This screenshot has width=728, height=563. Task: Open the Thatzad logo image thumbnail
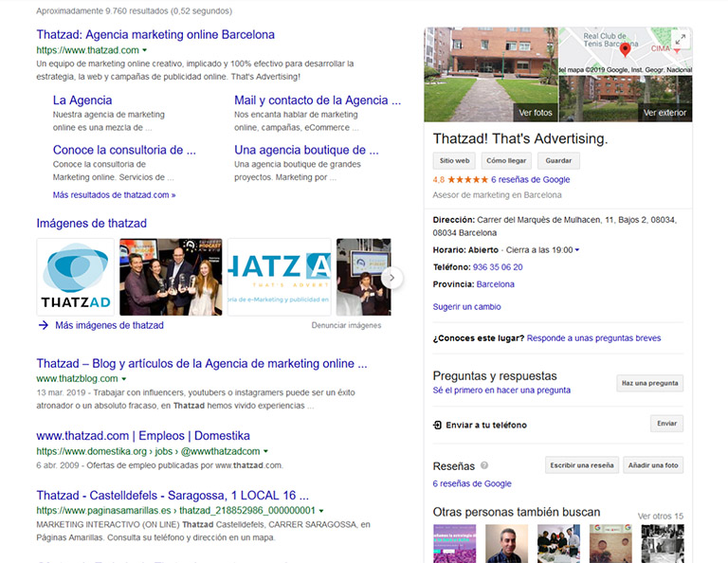pos(75,277)
